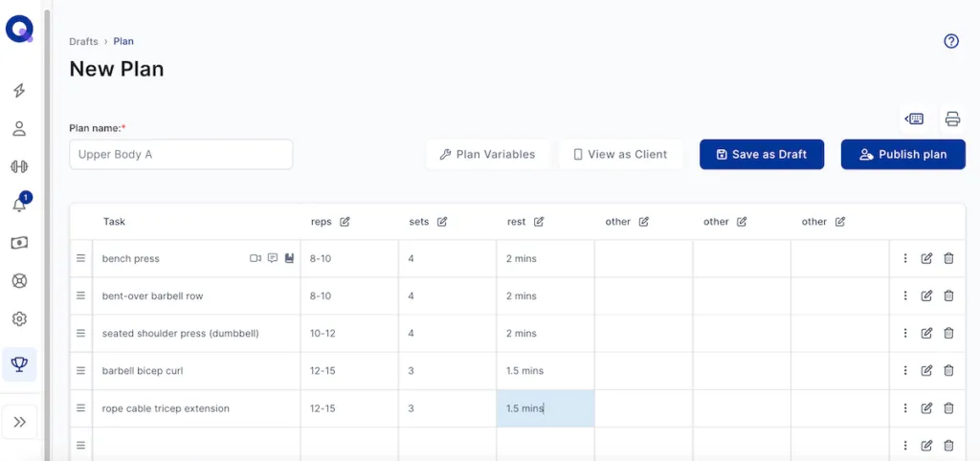Open more options for bent-over barbell row
Viewport: 980px width, 461px height.
click(x=904, y=296)
